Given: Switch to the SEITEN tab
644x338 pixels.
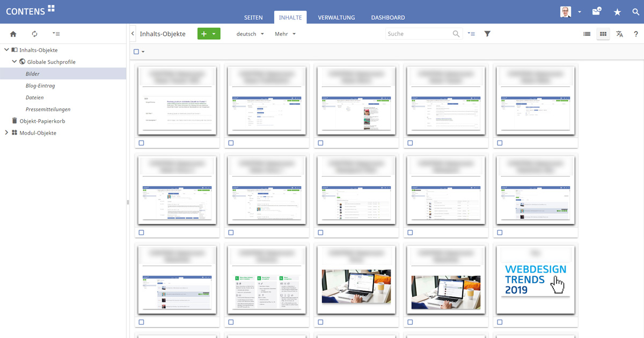Looking at the screenshot, I should coord(254,18).
